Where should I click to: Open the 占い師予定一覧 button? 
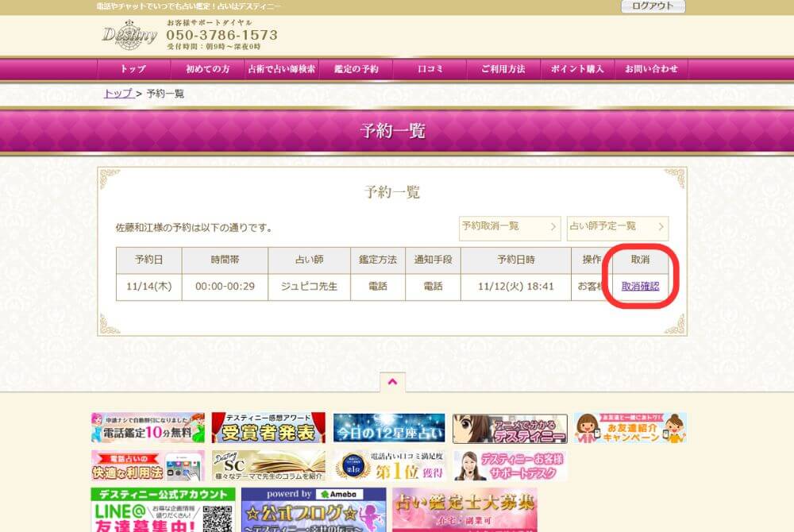click(x=617, y=227)
